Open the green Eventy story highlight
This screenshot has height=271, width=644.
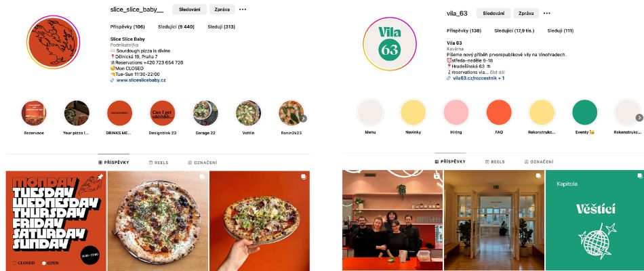tap(585, 112)
